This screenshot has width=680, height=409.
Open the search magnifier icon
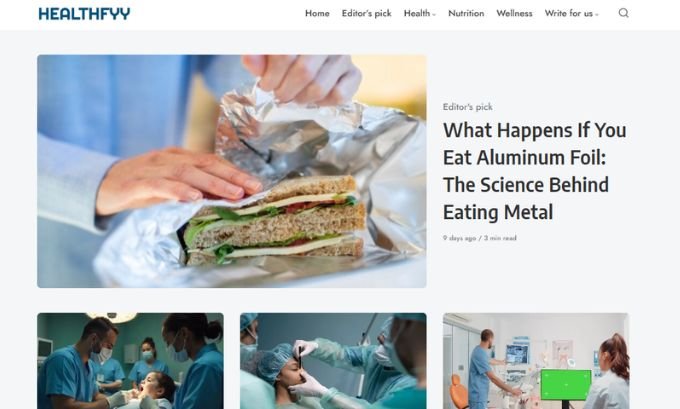(x=624, y=13)
